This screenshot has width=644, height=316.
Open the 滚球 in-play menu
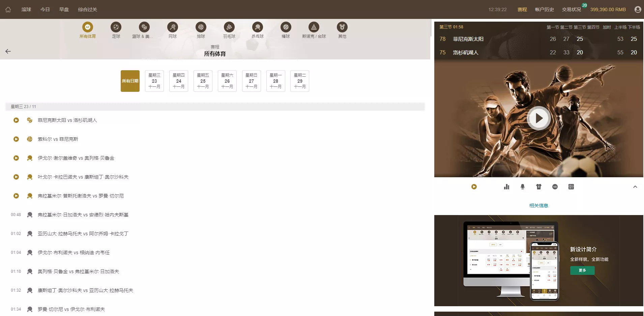(26, 9)
